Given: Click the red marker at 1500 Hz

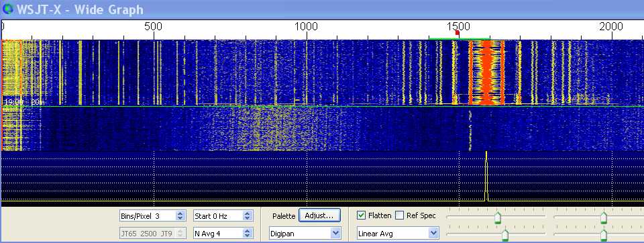Looking at the screenshot, I should 458,32.
